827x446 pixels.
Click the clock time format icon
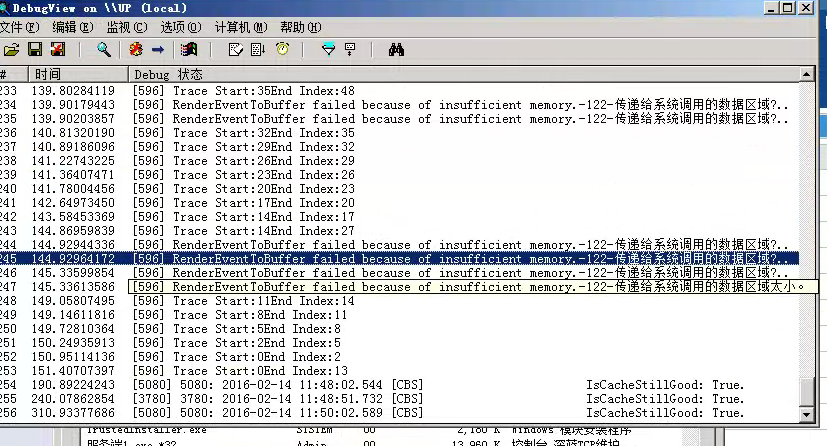pyautogui.click(x=282, y=49)
